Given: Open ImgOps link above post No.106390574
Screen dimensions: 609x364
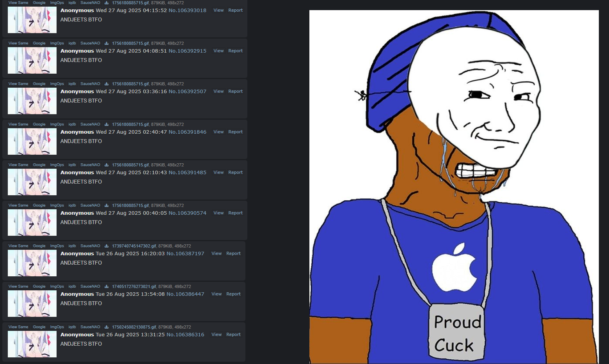Looking at the screenshot, I should (57, 205).
